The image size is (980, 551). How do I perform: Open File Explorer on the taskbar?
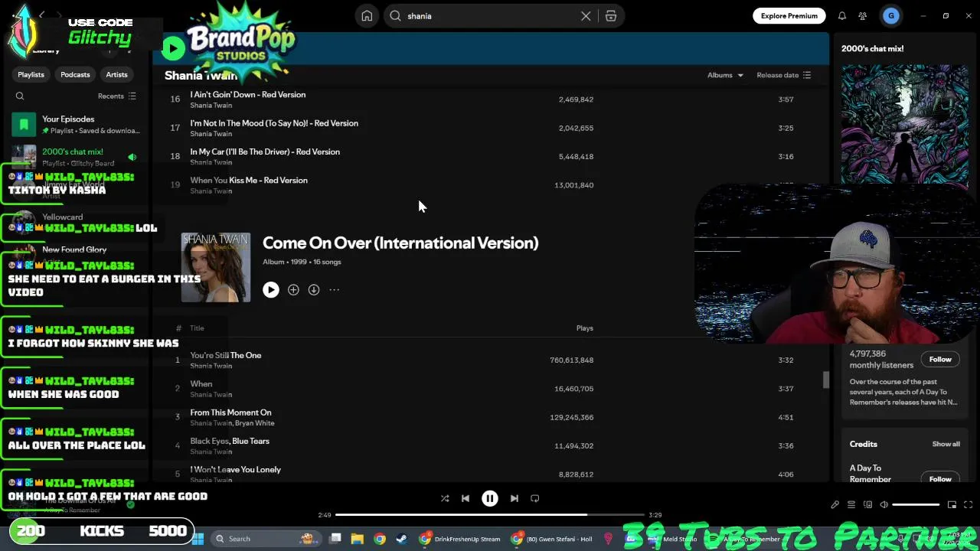(357, 539)
